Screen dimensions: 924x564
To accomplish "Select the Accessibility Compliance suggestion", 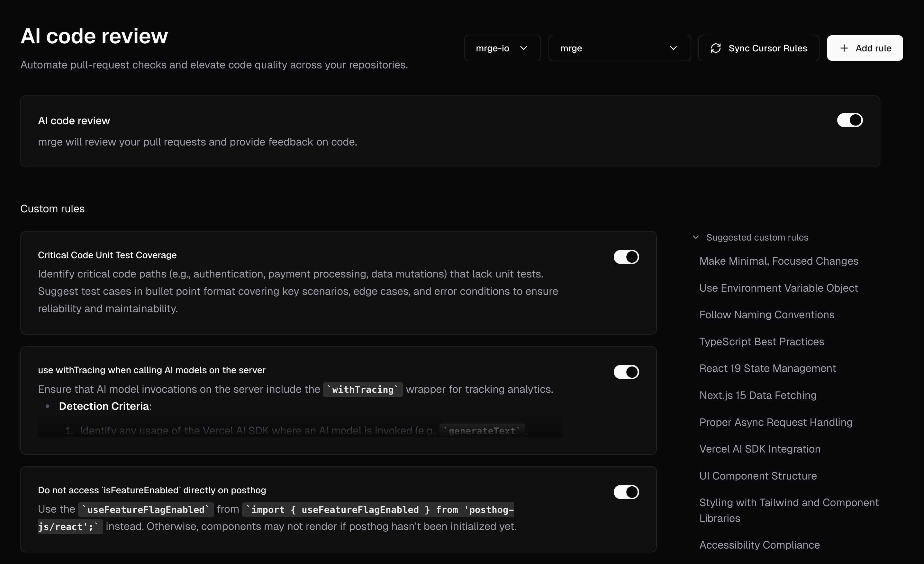I will [x=759, y=545].
